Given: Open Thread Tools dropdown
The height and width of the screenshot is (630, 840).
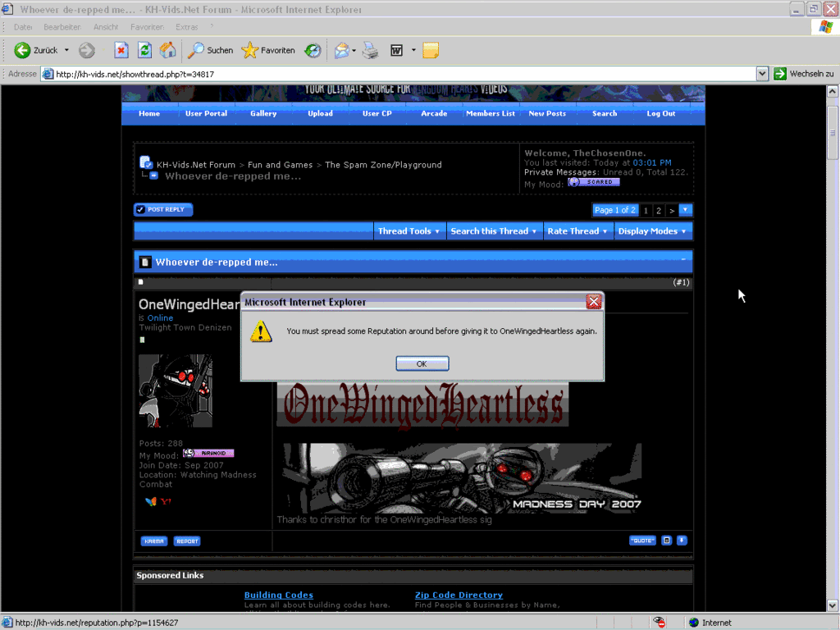Looking at the screenshot, I should click(409, 231).
